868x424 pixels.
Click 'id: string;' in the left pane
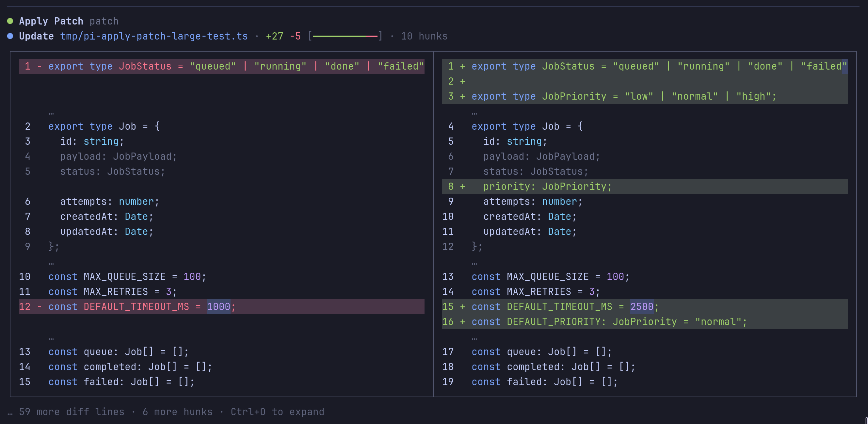[x=92, y=141]
